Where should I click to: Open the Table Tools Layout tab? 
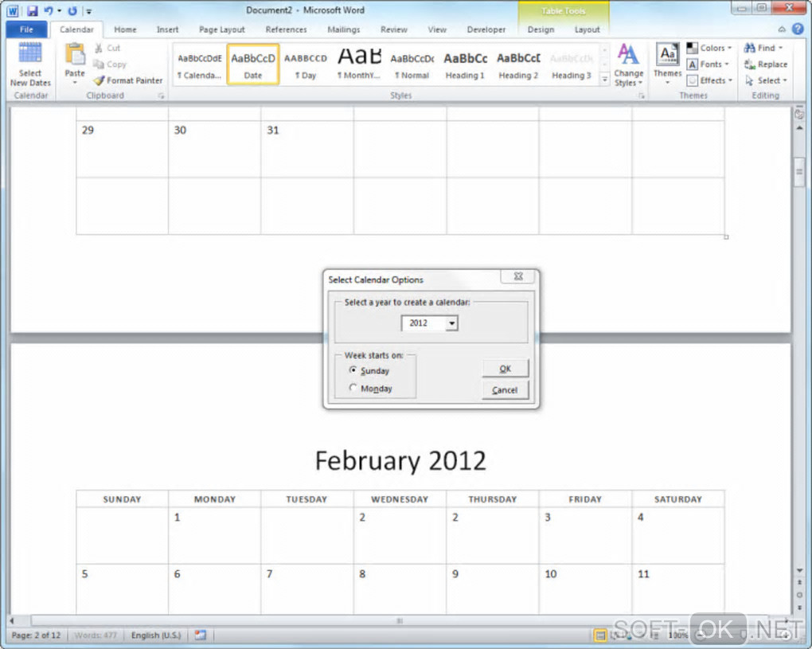(x=587, y=29)
